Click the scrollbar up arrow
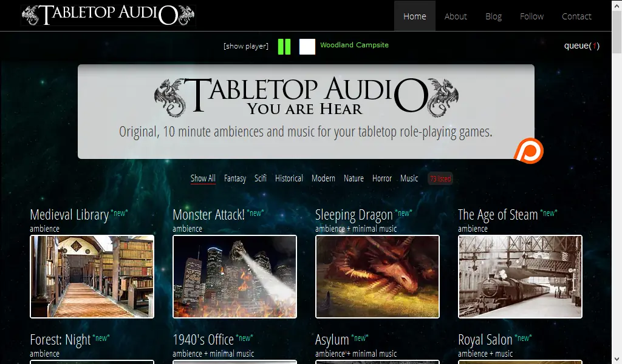Viewport: 622px width, 364px height. pyautogui.click(x=617, y=4)
